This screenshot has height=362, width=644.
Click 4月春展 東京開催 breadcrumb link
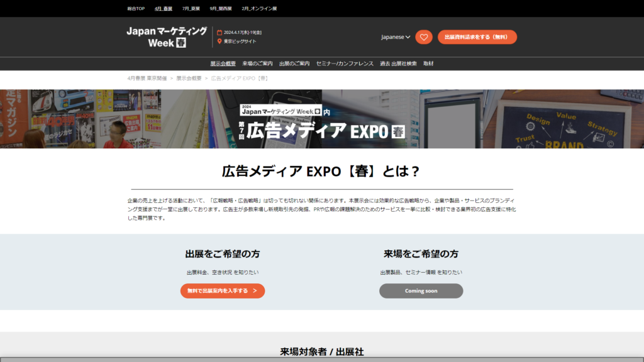pos(147,79)
